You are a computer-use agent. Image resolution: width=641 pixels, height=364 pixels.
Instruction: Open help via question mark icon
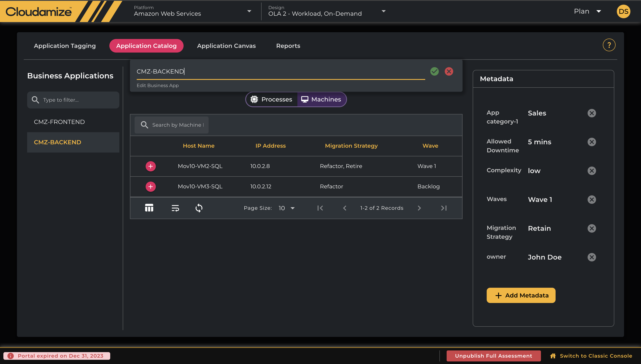click(609, 45)
